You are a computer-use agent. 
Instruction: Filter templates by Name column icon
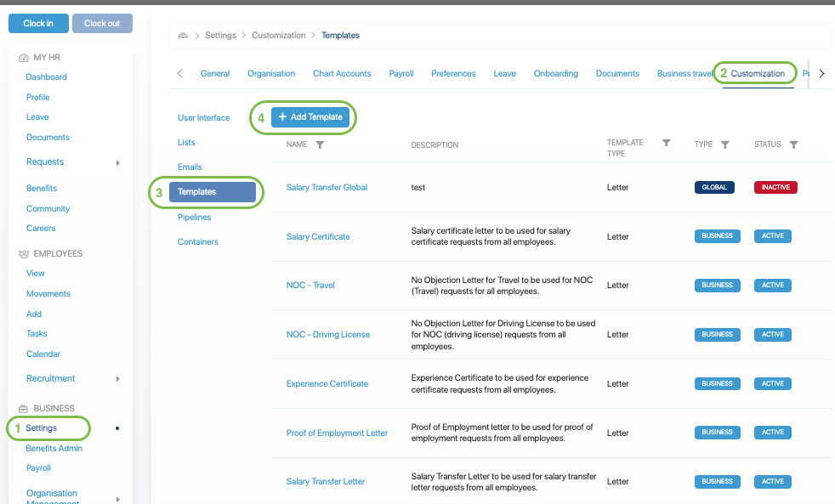pyautogui.click(x=320, y=145)
